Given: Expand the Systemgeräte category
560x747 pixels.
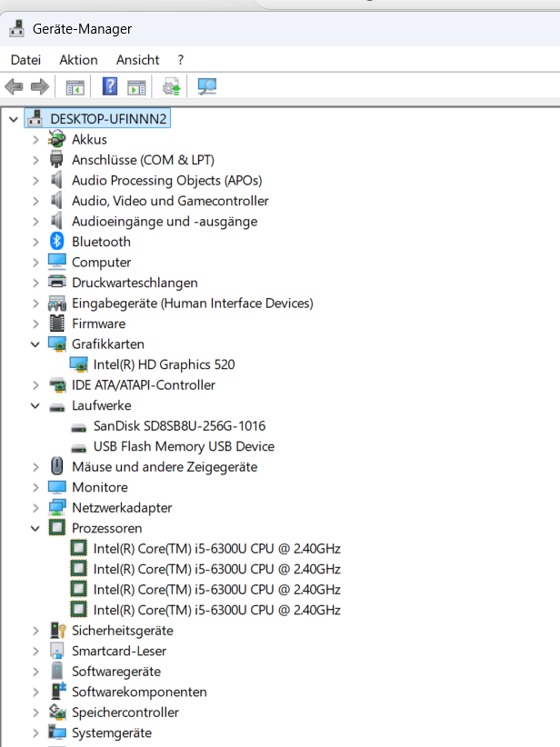Looking at the screenshot, I should click(35, 733).
